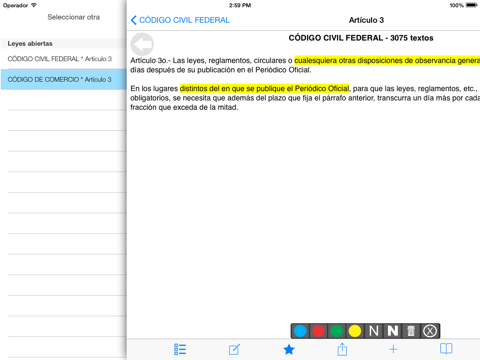The height and width of the screenshot is (360, 480).
Task: Go to previous article with round arrow
Action: click(x=142, y=44)
